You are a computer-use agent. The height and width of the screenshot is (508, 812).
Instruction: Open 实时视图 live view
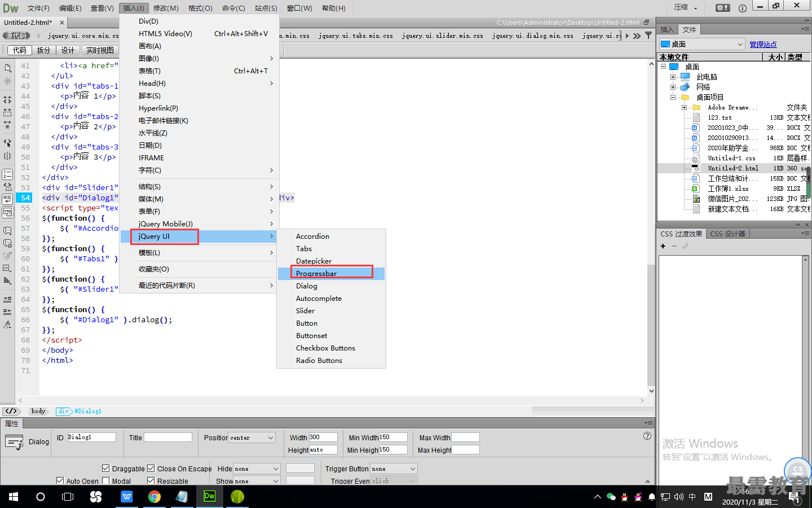pos(100,50)
